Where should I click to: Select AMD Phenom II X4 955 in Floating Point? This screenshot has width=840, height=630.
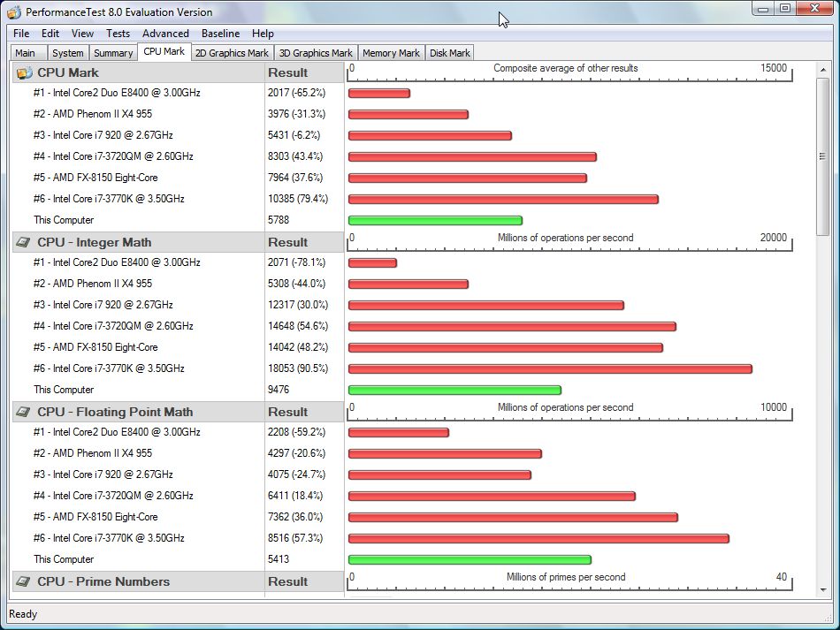point(93,453)
